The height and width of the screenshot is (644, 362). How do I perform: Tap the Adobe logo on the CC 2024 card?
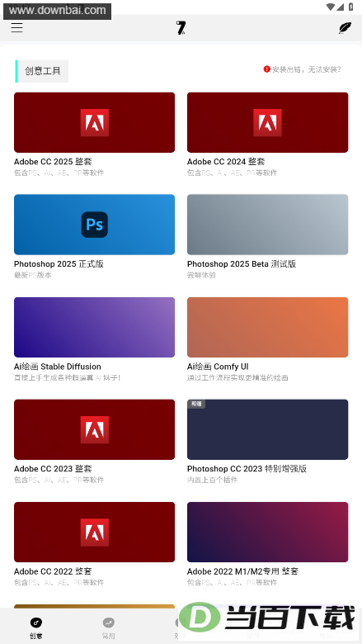(x=267, y=122)
